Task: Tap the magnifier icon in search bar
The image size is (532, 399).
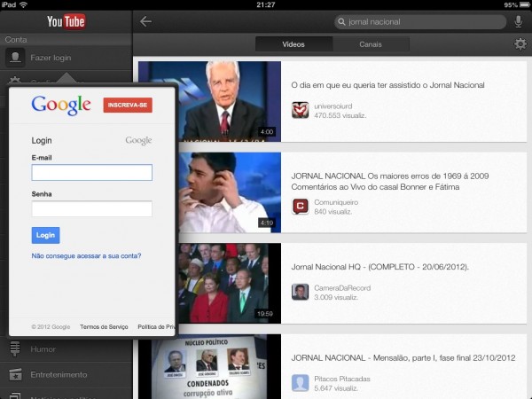Action: click(341, 21)
